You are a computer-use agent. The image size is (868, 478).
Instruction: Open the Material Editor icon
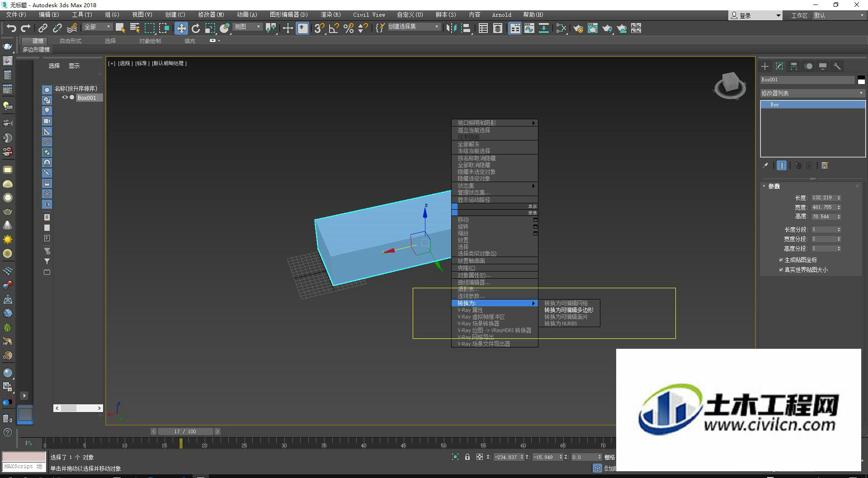[561, 28]
